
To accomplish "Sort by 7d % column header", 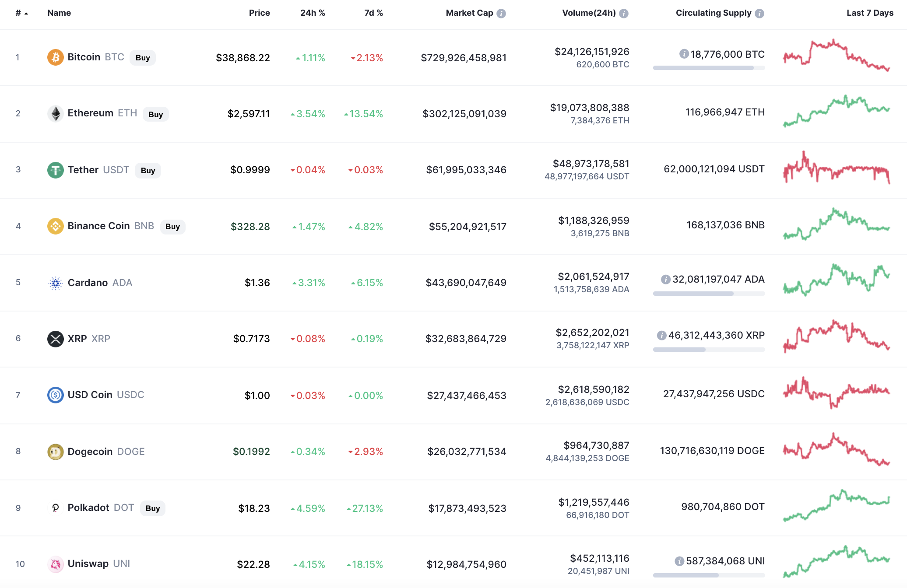I will coord(373,13).
